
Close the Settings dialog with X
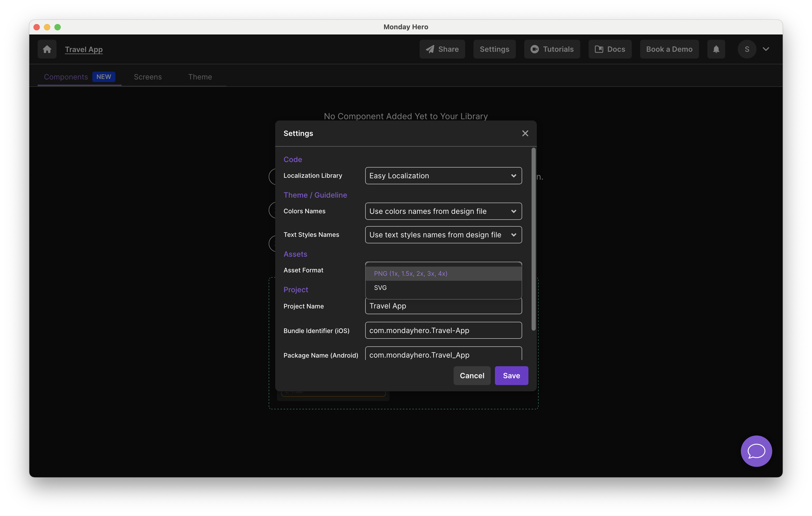tap(525, 134)
